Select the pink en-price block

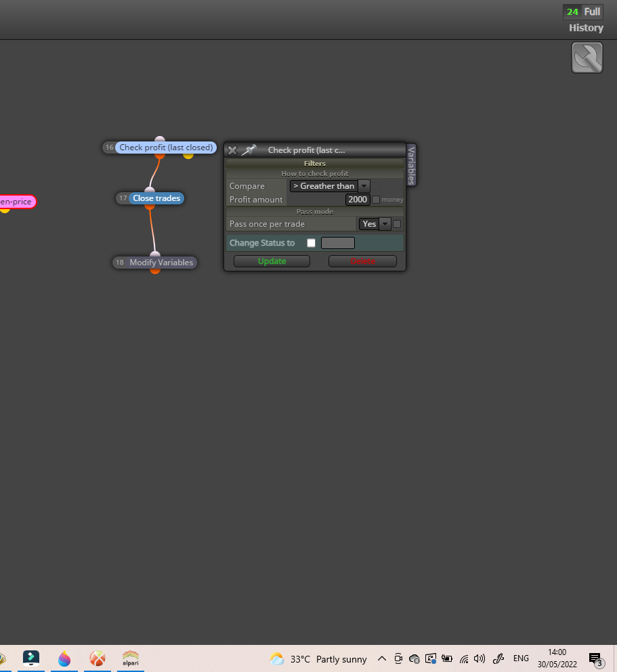point(17,202)
